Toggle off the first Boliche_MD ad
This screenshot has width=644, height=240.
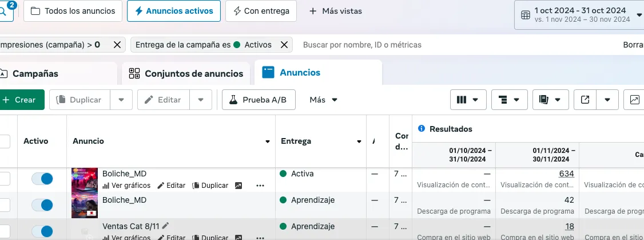(42, 179)
